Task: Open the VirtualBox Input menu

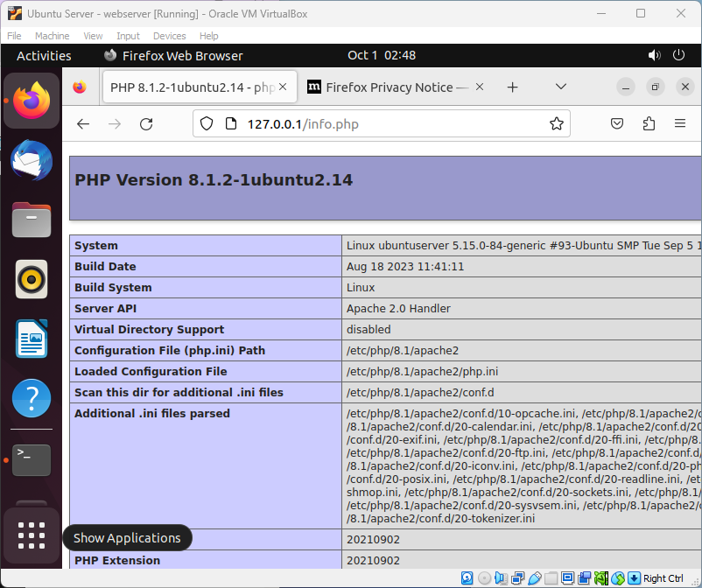Action: tap(128, 36)
